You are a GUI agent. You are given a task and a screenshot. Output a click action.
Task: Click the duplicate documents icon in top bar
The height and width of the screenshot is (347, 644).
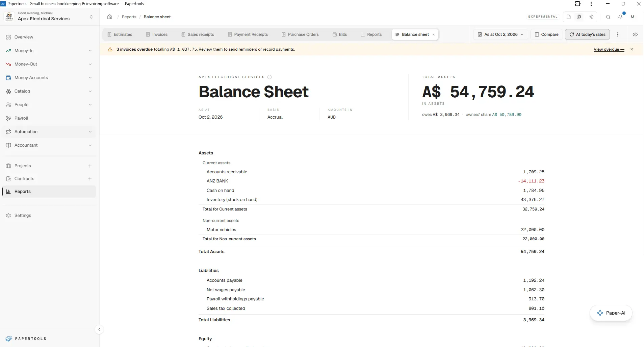coord(579,17)
